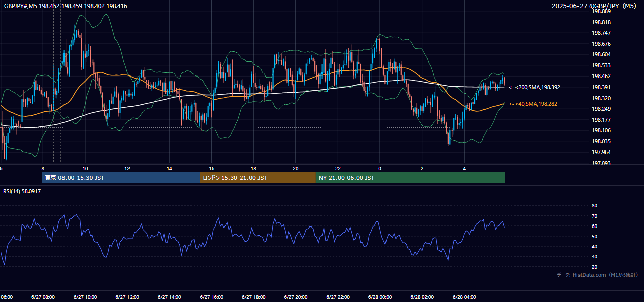Screen dimensions: 644x302
Task: Click the 198.604 price axis label
Action: click(602, 54)
